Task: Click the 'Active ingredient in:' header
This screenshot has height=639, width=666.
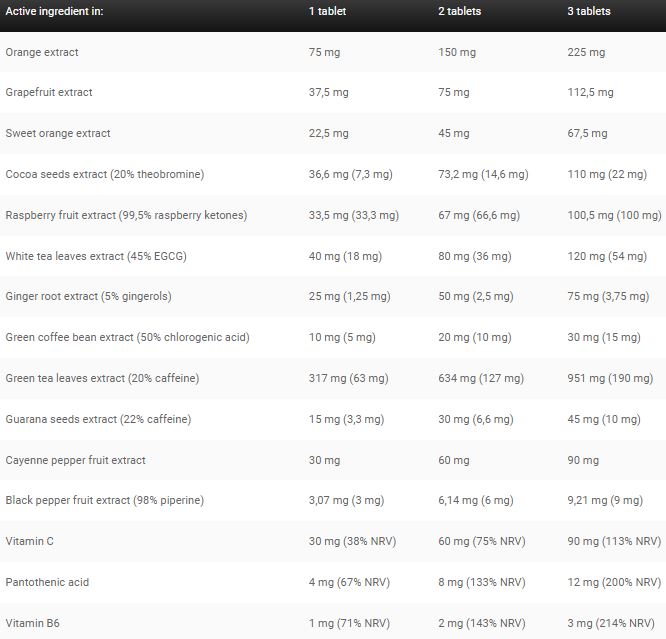Action: click(54, 11)
